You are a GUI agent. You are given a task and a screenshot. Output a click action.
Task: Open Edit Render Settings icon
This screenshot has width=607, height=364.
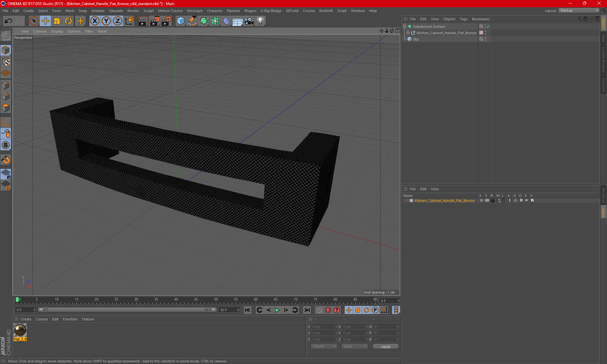[166, 21]
